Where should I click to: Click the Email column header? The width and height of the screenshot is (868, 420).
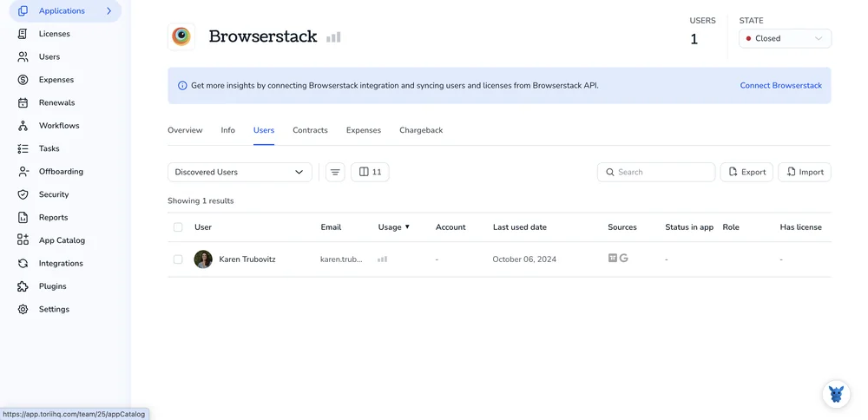point(331,227)
